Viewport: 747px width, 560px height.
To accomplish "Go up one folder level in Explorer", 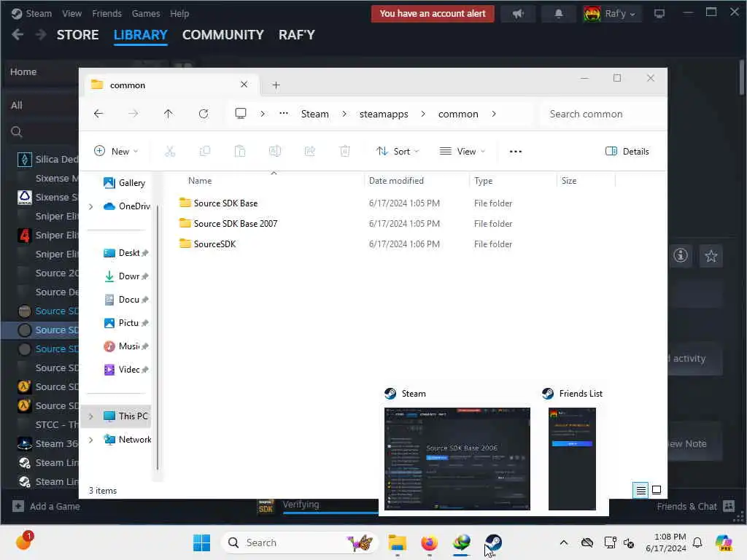I will [169, 114].
